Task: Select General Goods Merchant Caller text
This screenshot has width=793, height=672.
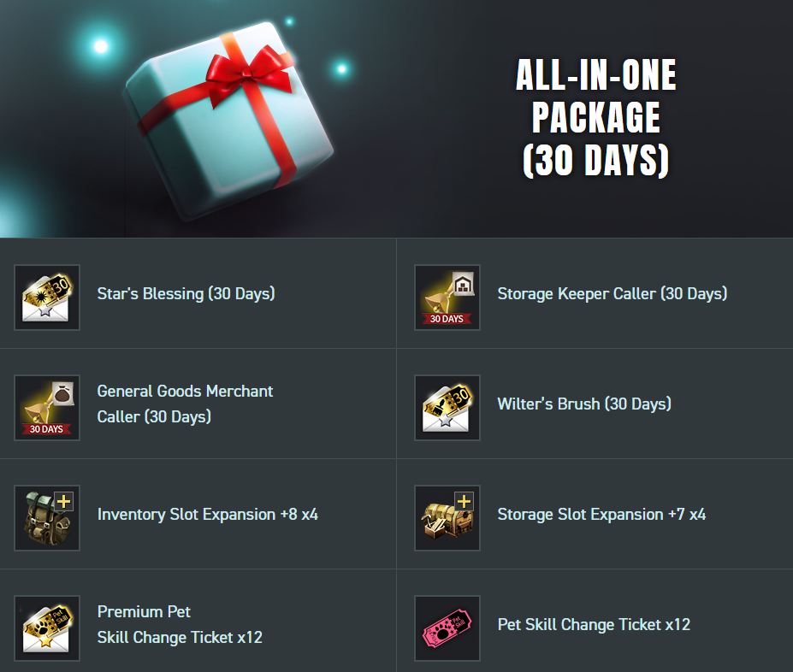Action: [185, 404]
